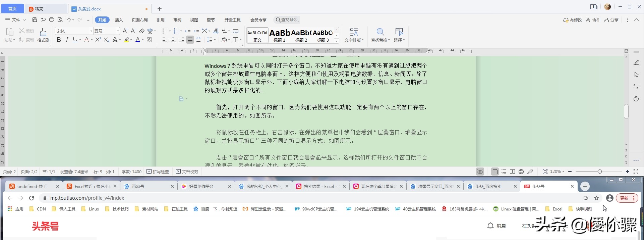The height and width of the screenshot is (240, 644).
Task: Switch to reading layout icon in status bar
Action: click(512, 172)
